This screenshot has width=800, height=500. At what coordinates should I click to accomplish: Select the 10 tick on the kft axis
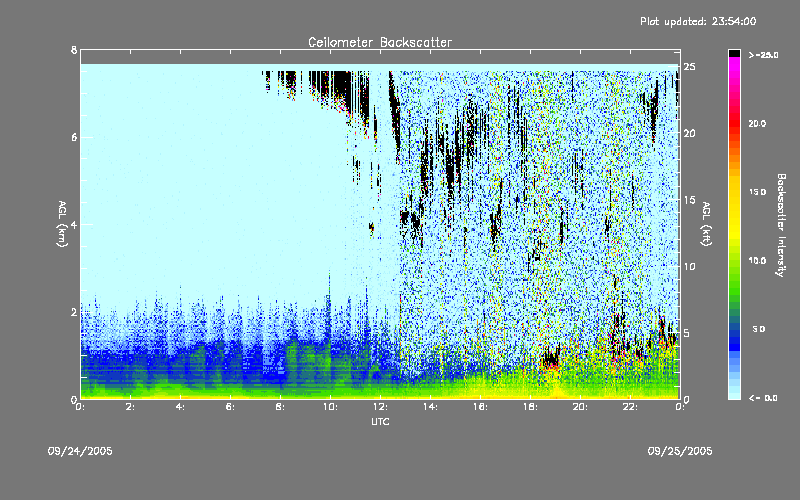[689, 266]
